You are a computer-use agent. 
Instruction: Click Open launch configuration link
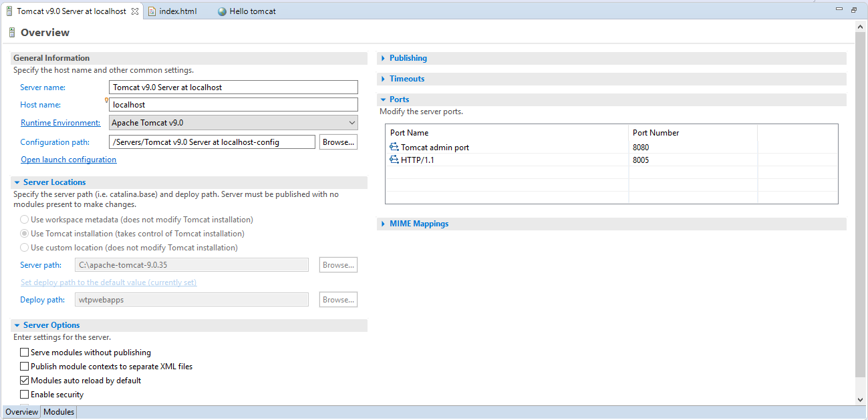click(x=68, y=160)
